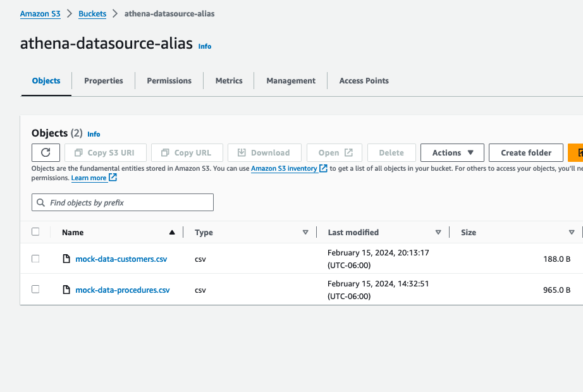
Task: Click the file icon beside mock-data-procedures.csv
Action: tap(66, 290)
